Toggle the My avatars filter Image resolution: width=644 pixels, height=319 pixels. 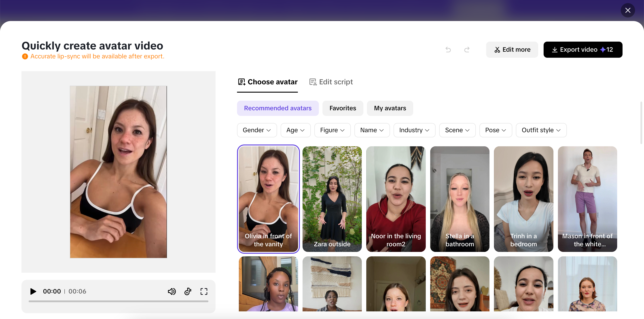click(x=390, y=108)
